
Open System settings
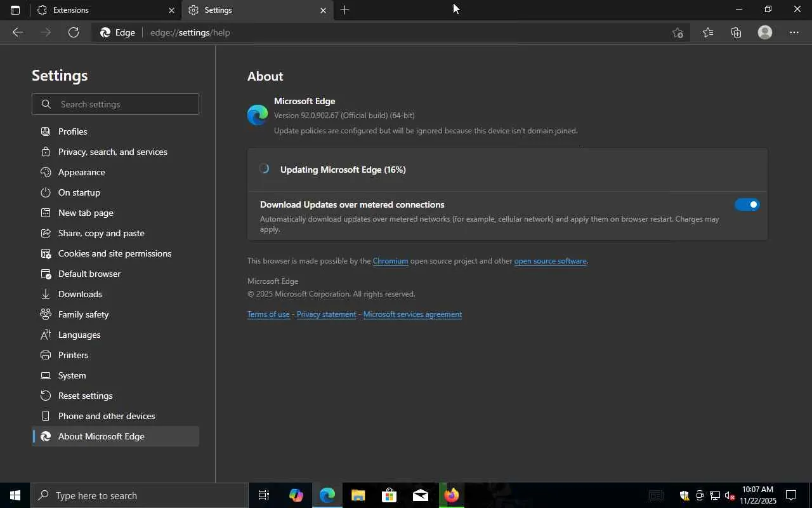coord(115,375)
